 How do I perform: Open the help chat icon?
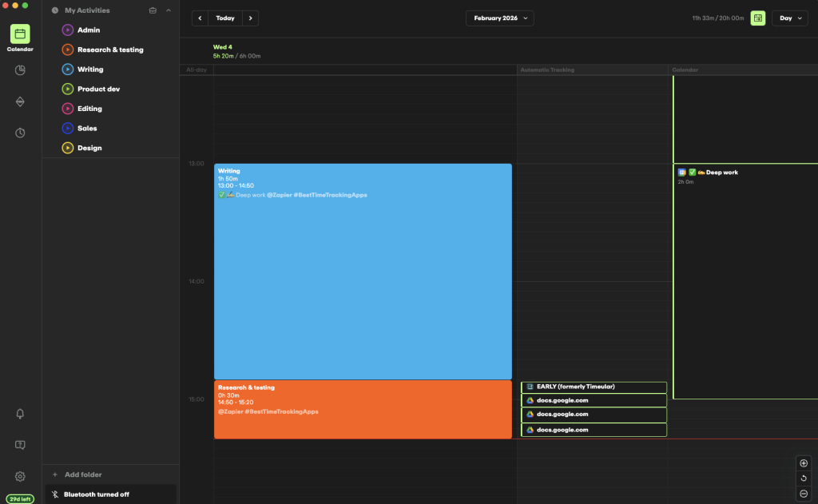click(x=20, y=445)
